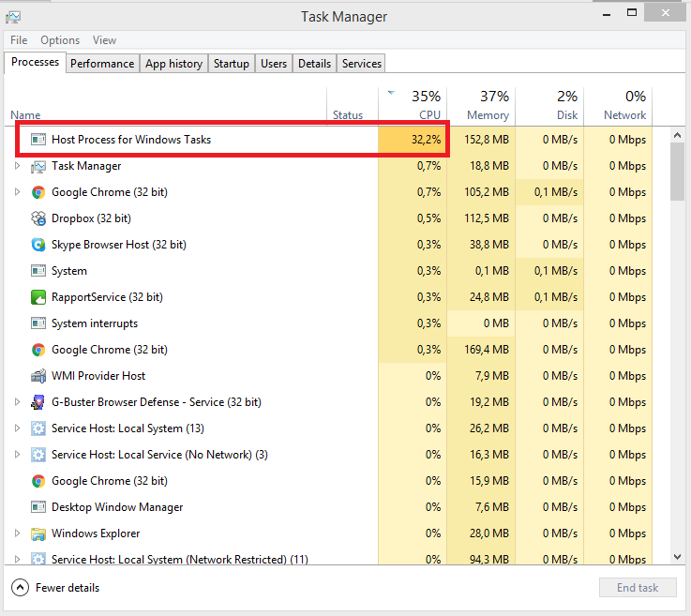This screenshot has height=616, width=691.
Task: Click the Chrome icon in the 105,2 MB row
Action: point(38,192)
